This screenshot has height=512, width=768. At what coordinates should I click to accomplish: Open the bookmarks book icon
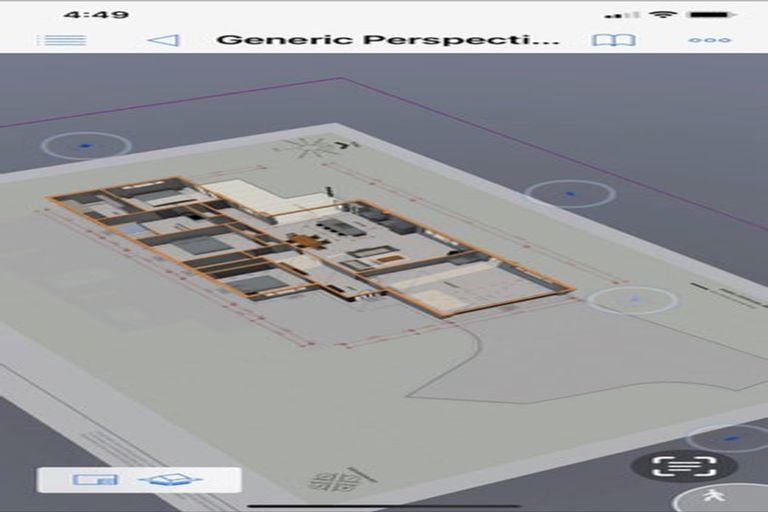pyautogui.click(x=613, y=40)
